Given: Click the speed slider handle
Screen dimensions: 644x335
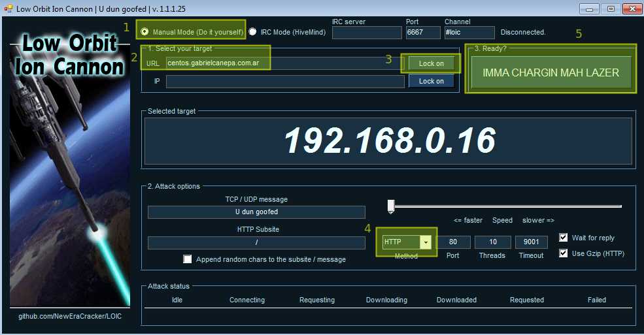Looking at the screenshot, I should click(391, 206).
